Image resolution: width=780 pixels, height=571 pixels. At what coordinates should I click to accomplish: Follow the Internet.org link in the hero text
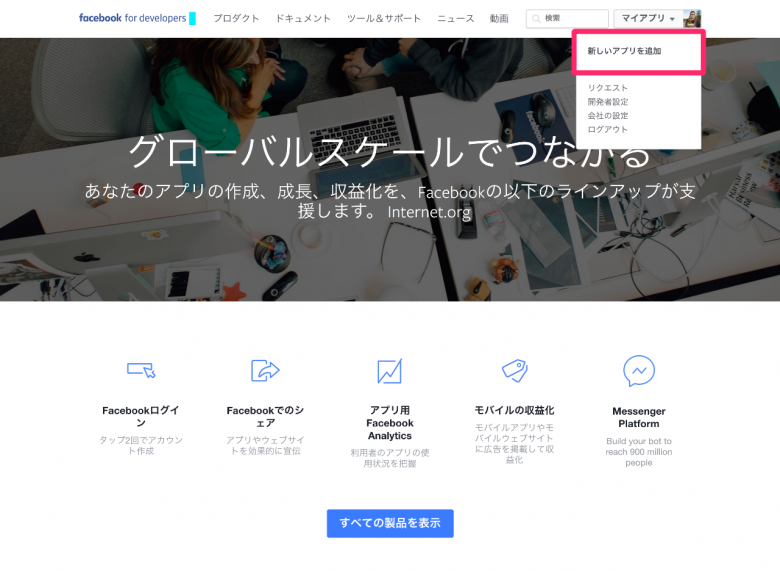tap(429, 212)
